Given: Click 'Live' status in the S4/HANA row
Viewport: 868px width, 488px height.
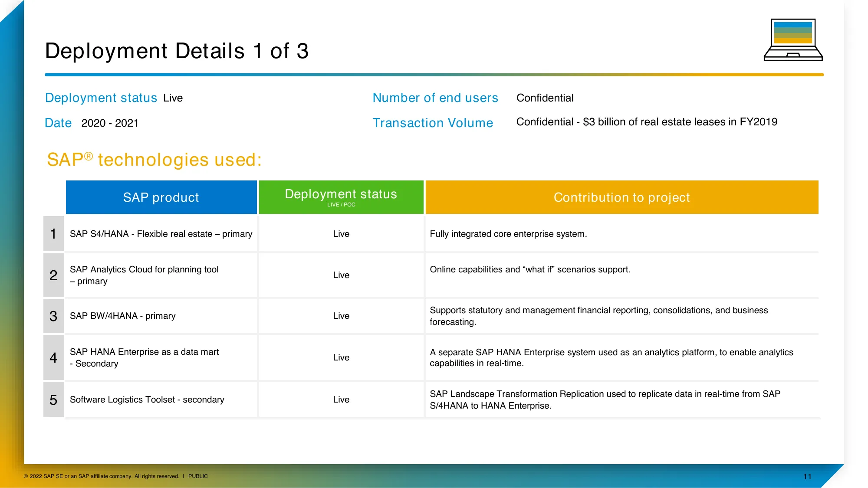Looking at the screenshot, I should (x=341, y=234).
